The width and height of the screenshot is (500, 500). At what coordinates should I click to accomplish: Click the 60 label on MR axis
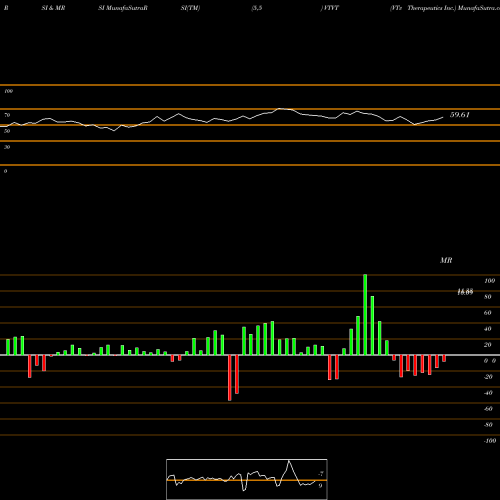click(488, 313)
